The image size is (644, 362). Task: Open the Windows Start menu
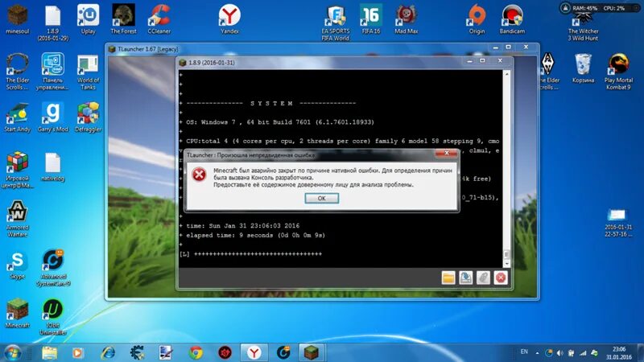coord(12,352)
